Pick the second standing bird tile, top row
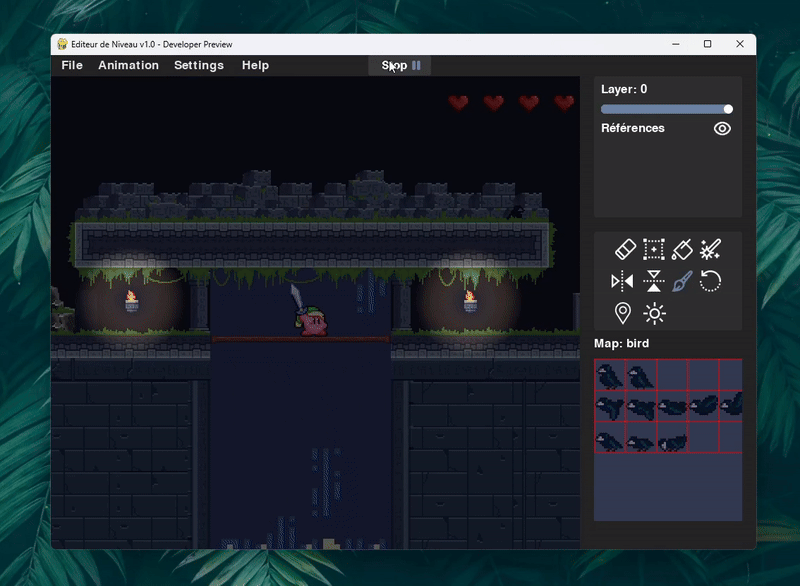Viewport: 800px width, 586px height. tap(641, 375)
